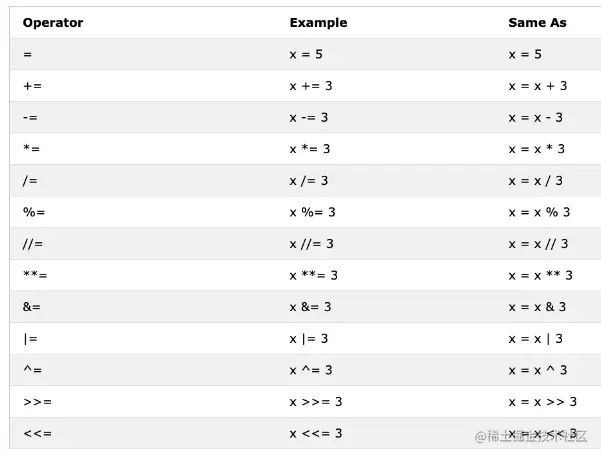
Task: Select the 'x = x + 3' cell
Action: coord(537,86)
